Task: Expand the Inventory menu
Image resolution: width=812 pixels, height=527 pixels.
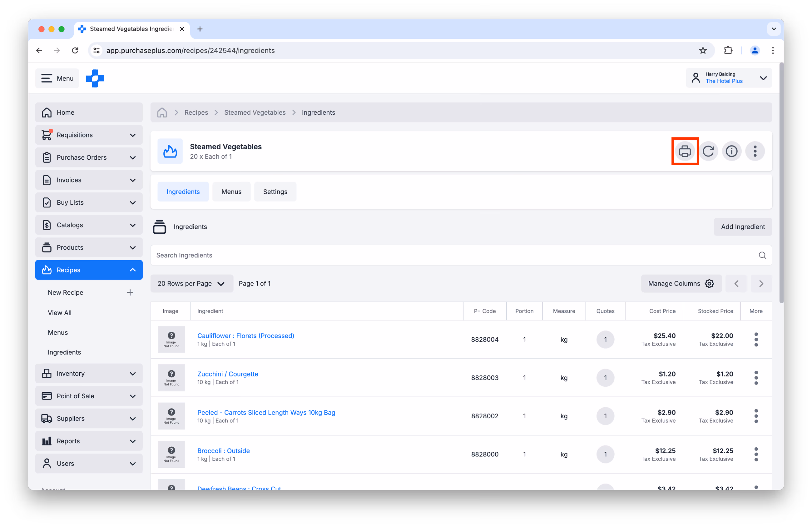Action: tap(89, 373)
